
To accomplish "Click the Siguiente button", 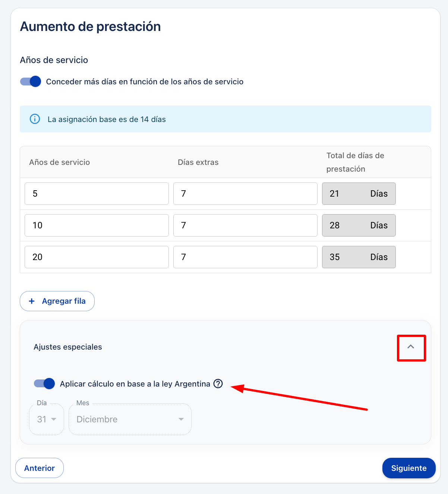I will [409, 468].
